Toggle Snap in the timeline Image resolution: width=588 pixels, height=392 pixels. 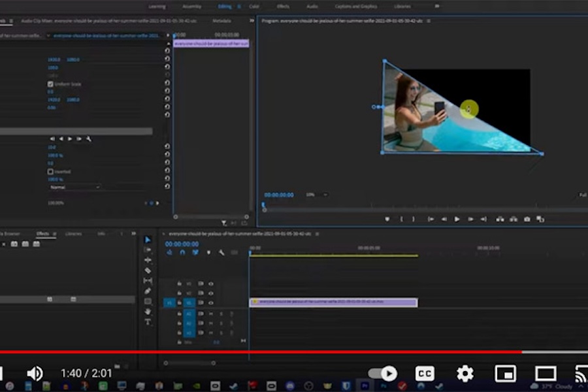coord(182,252)
